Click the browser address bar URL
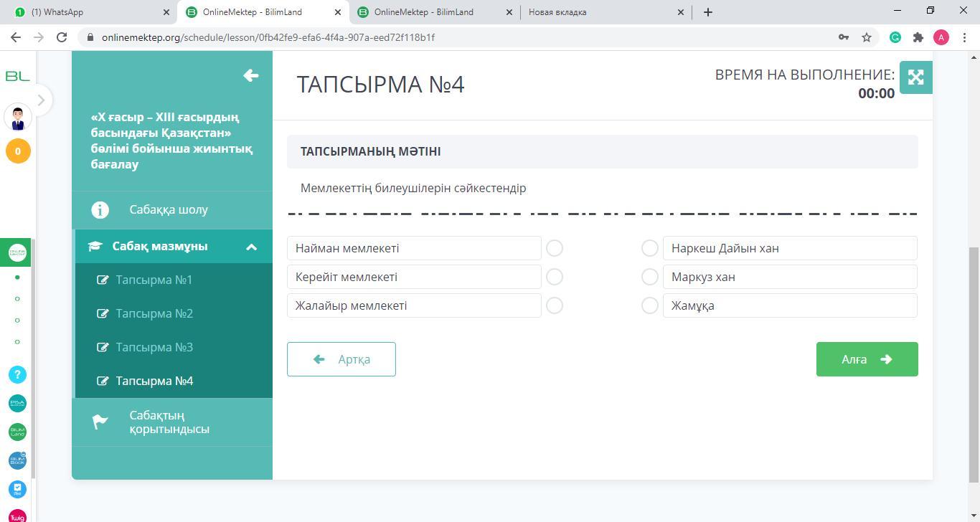Image resolution: width=980 pixels, height=522 pixels. click(x=268, y=37)
